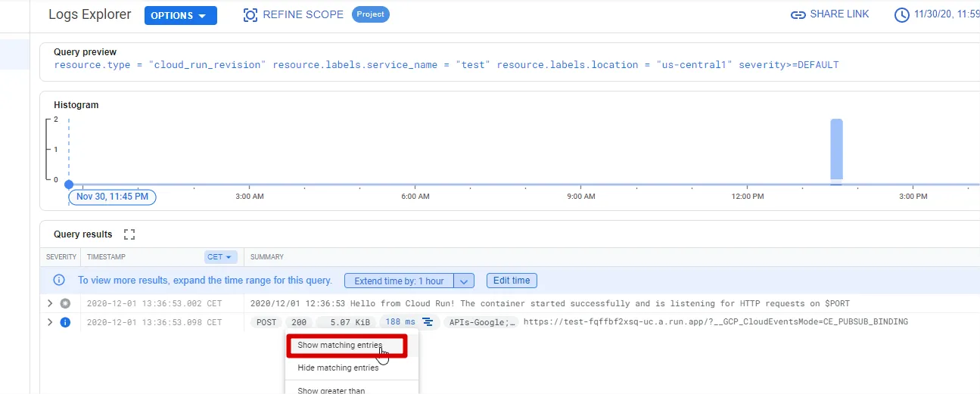The width and height of the screenshot is (980, 394).
Task: Click the 11/30/20 time range text
Action: tap(947, 14)
